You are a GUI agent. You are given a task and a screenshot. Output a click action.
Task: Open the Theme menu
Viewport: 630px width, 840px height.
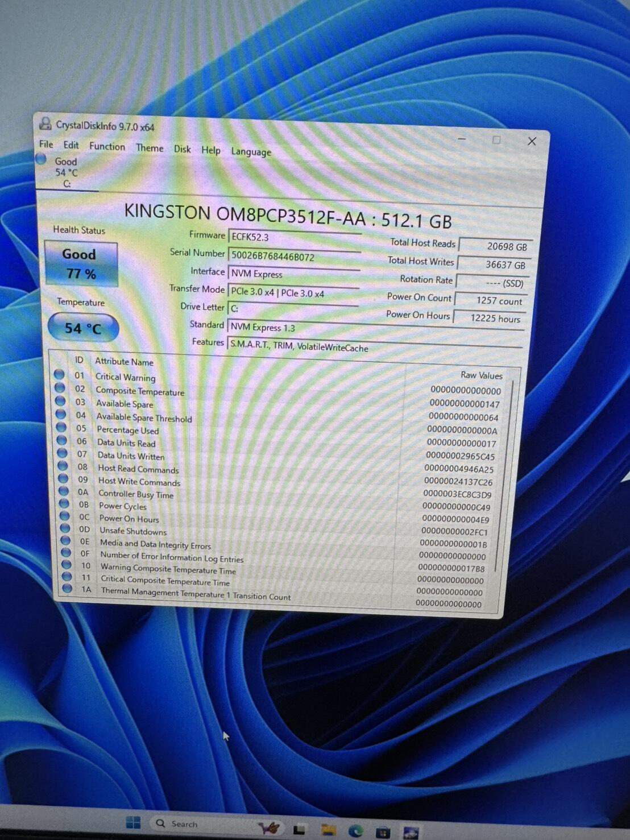(150, 148)
